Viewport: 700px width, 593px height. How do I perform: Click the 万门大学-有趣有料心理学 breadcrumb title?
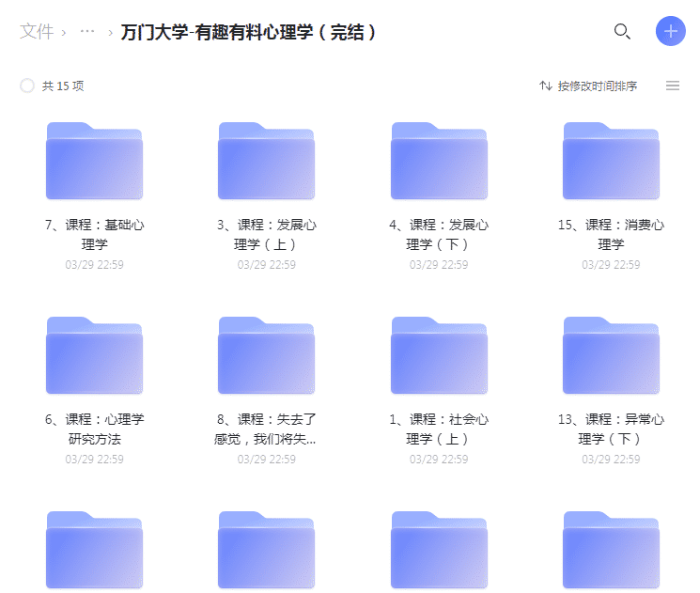coord(249,31)
